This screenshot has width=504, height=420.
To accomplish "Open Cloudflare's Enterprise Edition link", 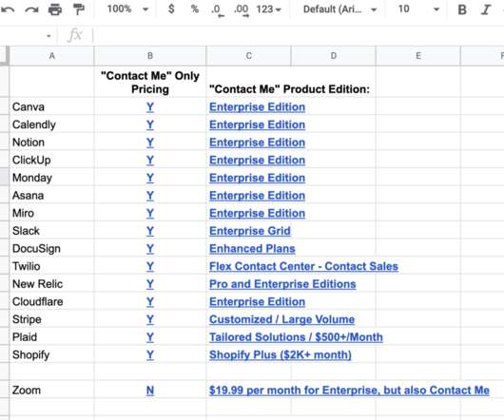I will pyautogui.click(x=257, y=301).
